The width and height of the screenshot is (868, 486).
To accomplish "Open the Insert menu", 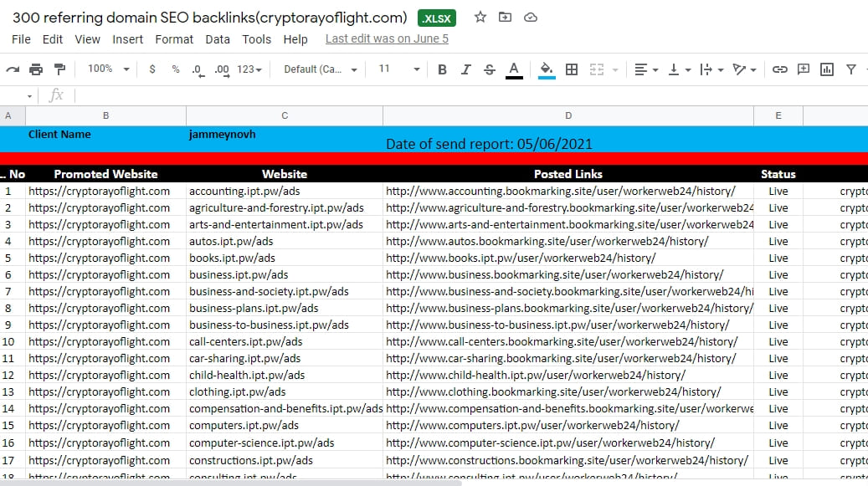I will pyautogui.click(x=127, y=39).
